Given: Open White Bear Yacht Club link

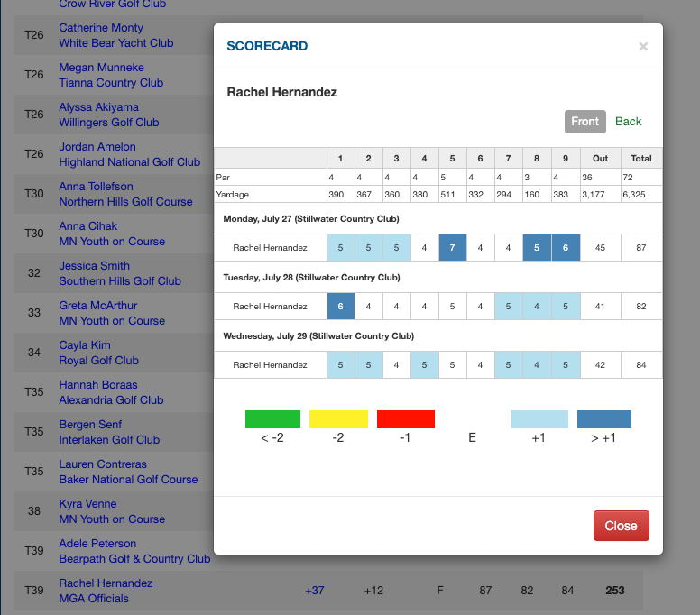Looking at the screenshot, I should tap(116, 43).
